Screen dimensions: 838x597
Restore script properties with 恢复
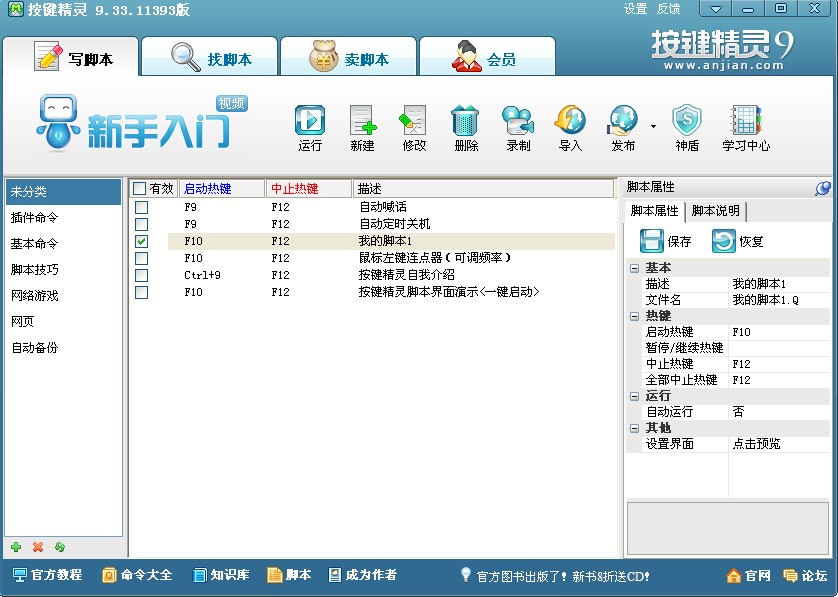pyautogui.click(x=738, y=241)
